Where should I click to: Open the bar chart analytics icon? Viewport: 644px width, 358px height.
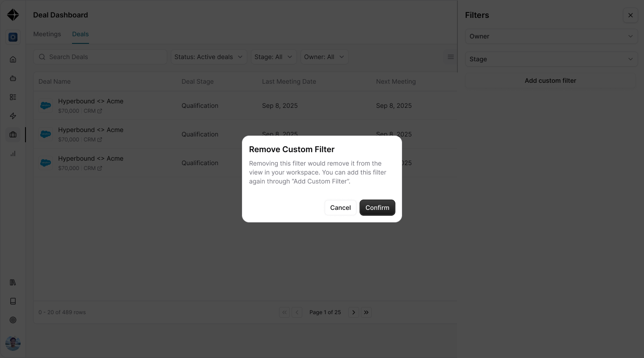click(x=13, y=153)
